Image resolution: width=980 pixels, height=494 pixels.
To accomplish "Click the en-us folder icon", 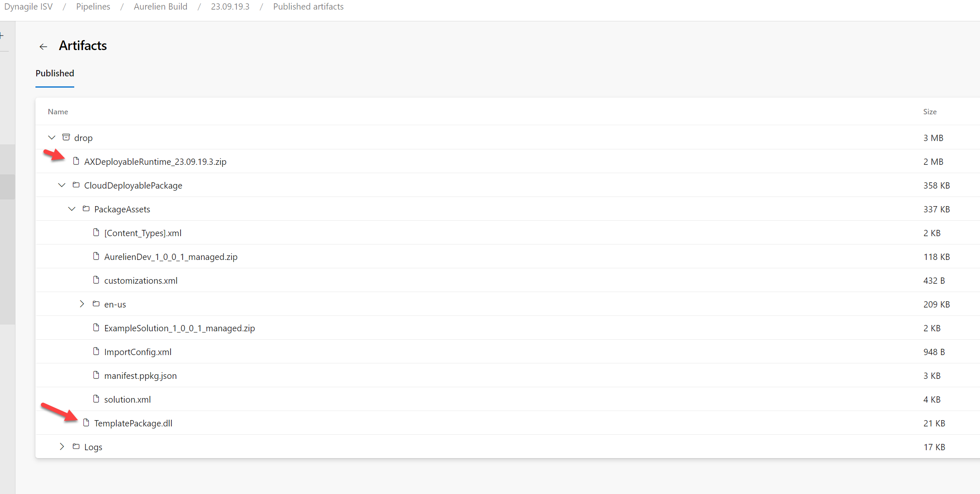I will click(x=96, y=304).
